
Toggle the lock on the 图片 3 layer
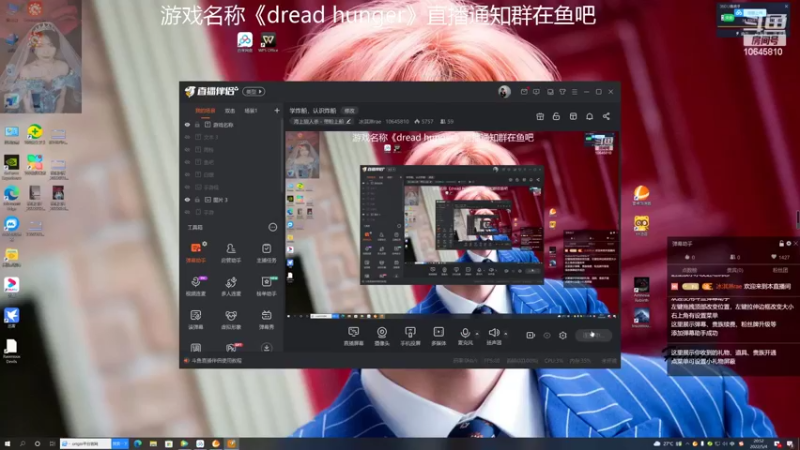click(197, 199)
